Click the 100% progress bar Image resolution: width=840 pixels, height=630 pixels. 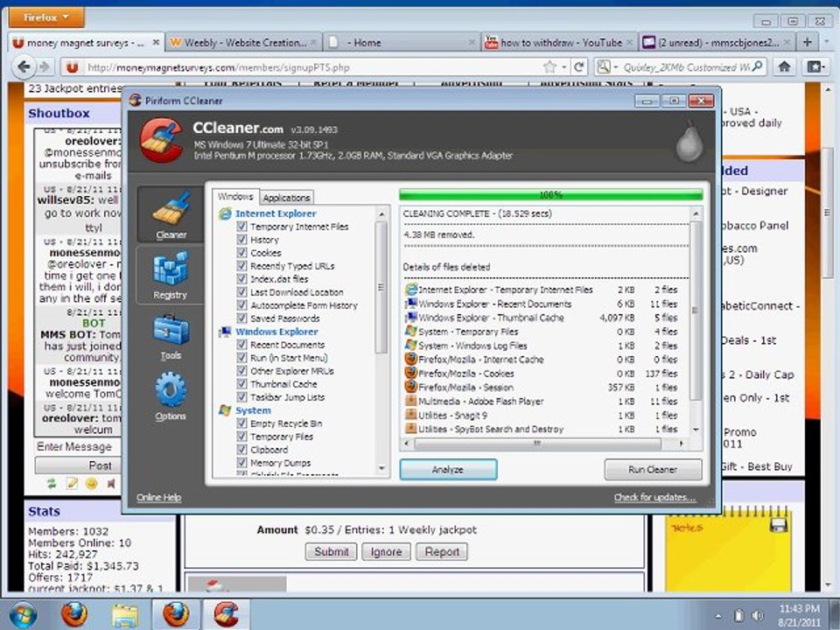[x=550, y=194]
